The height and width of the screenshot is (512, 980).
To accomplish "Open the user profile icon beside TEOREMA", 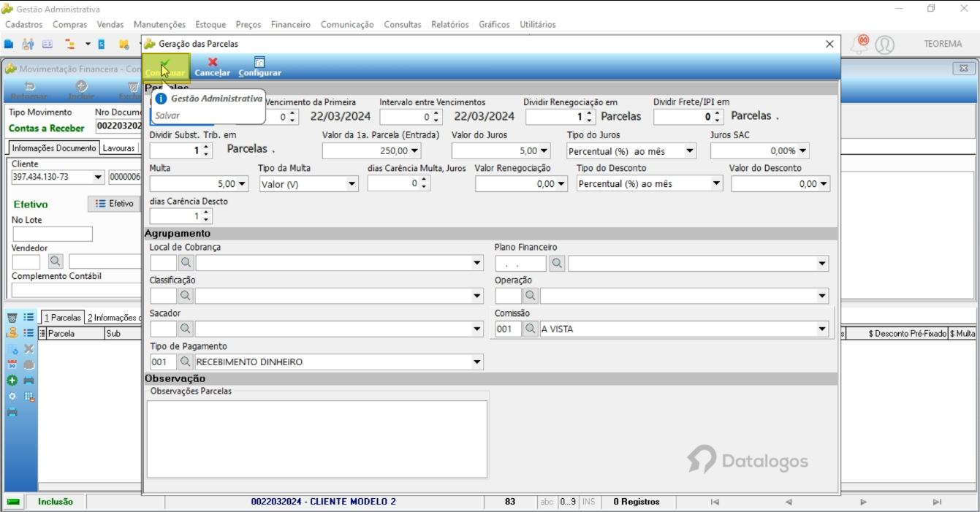I will pos(884,45).
